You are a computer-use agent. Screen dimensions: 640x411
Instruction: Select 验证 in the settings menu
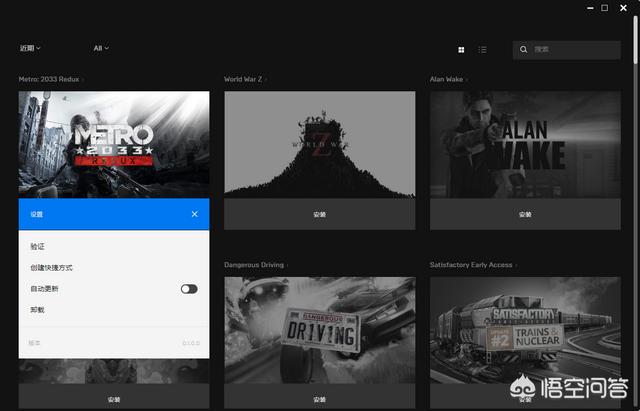38,247
